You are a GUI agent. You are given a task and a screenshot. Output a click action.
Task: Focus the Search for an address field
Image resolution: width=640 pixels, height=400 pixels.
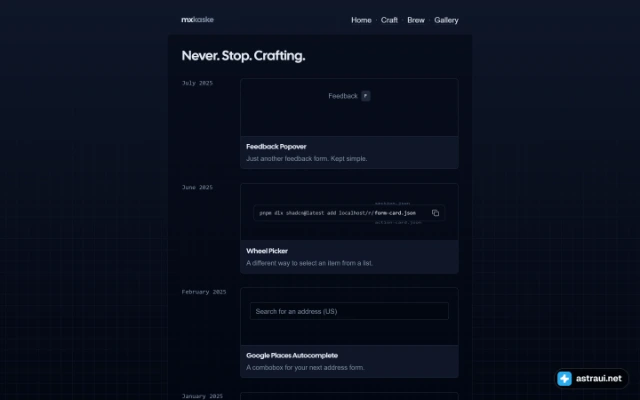click(349, 311)
